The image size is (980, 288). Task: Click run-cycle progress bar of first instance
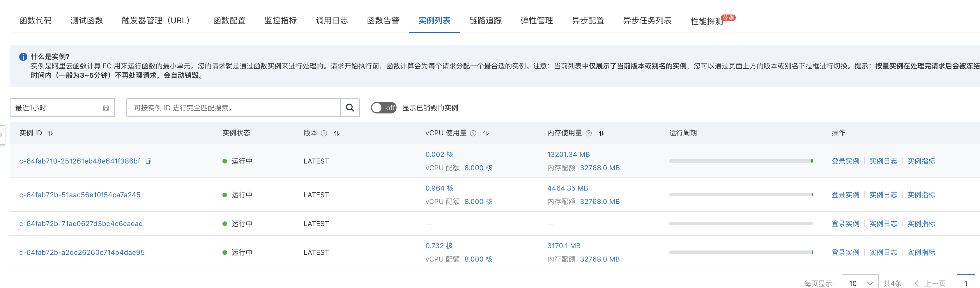coord(740,161)
